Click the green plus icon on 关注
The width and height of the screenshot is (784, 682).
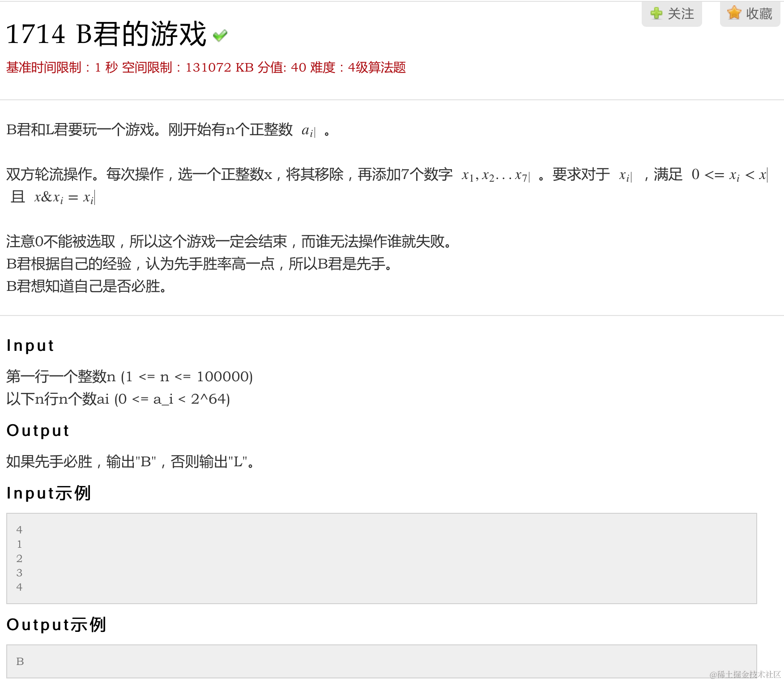tap(656, 13)
